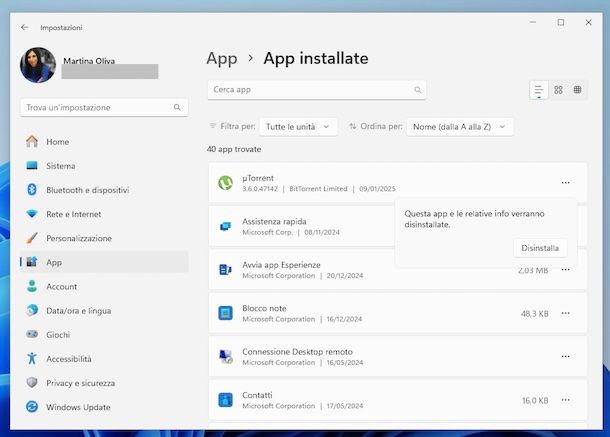Click the Giochi controller icon
The width and height of the screenshot is (610, 437).
[32, 334]
